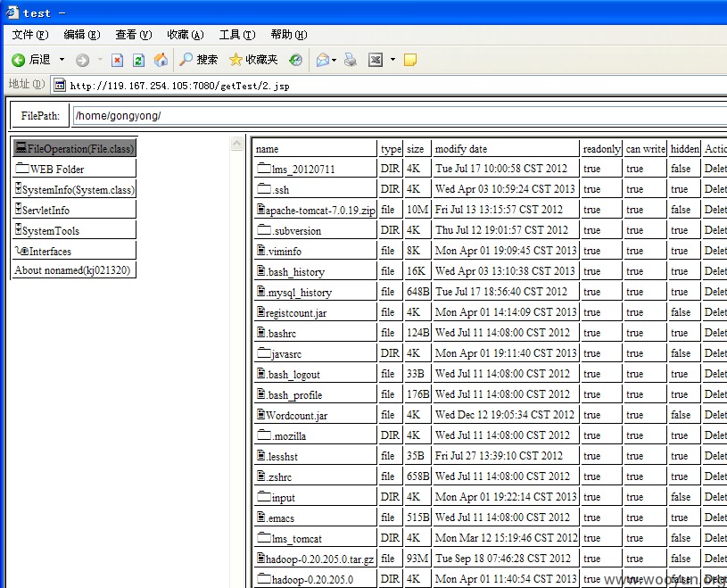The height and width of the screenshot is (588, 727).
Task: Click the sidebar scroll up arrow
Action: coord(236,144)
